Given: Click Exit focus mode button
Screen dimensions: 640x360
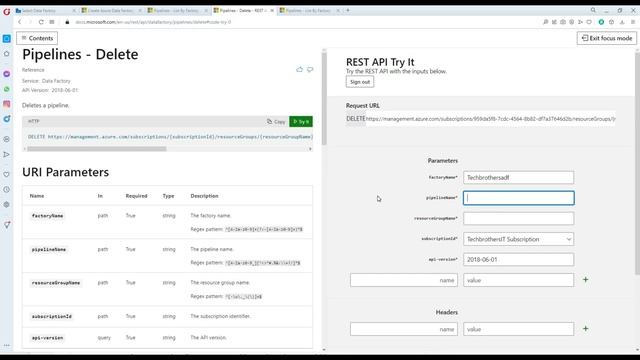Looking at the screenshot, I should pyautogui.click(x=607, y=38).
